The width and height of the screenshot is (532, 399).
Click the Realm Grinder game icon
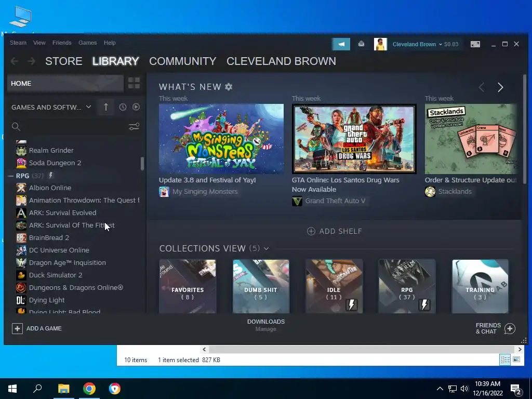click(x=21, y=150)
